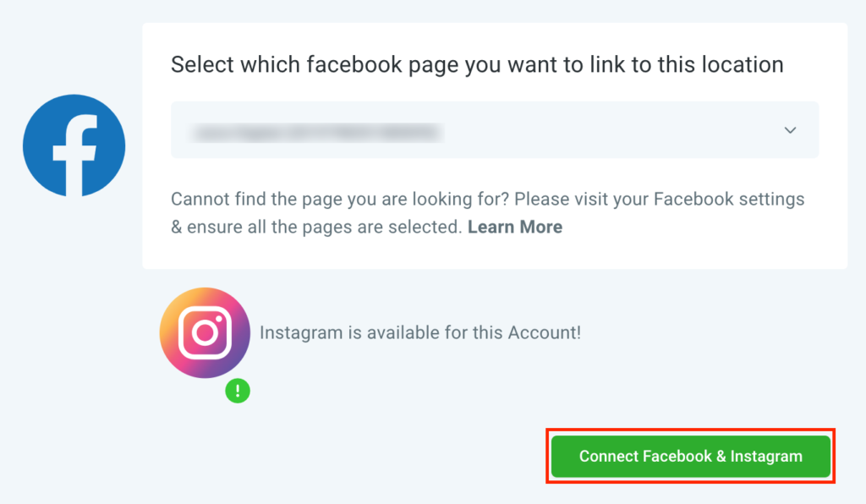Click the 'Instagram is available for this Account!' message

click(x=420, y=333)
